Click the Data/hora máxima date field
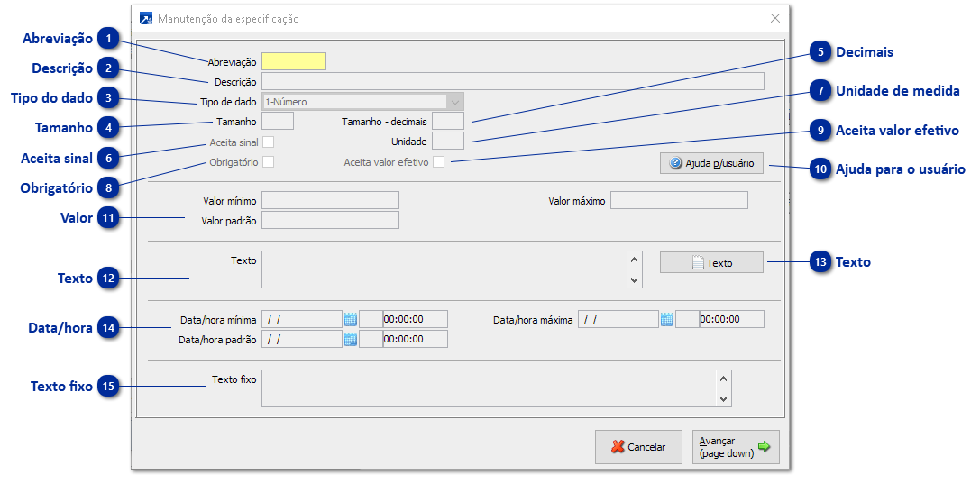This screenshot has width=980, height=484. [x=618, y=319]
